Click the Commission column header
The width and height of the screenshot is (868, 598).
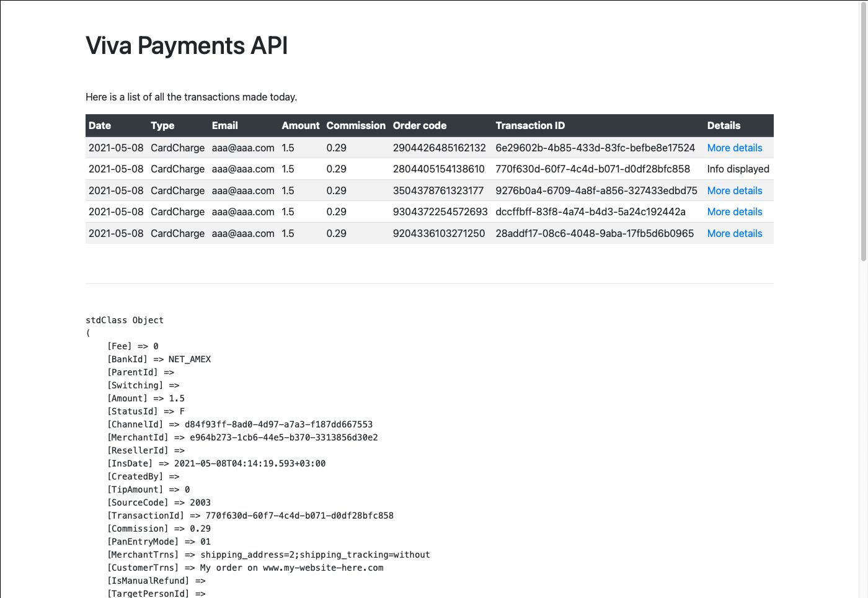(x=356, y=125)
